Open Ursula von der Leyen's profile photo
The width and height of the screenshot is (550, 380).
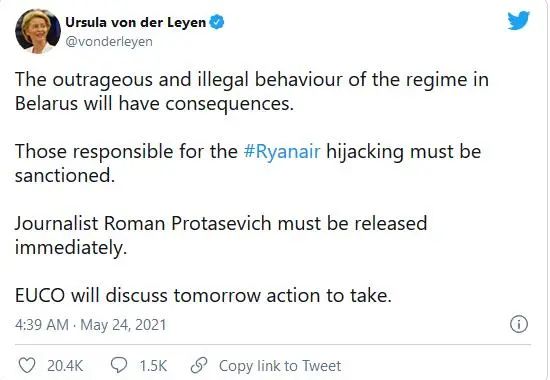coord(38,32)
